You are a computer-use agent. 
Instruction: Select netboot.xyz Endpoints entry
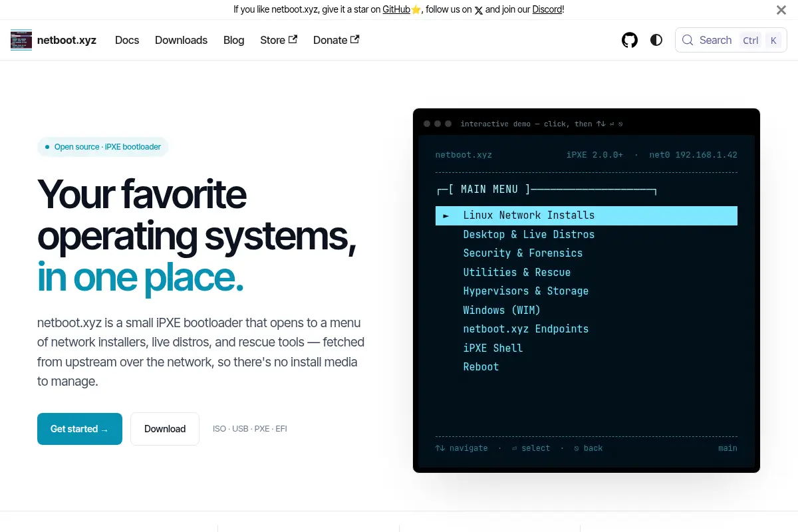point(525,329)
